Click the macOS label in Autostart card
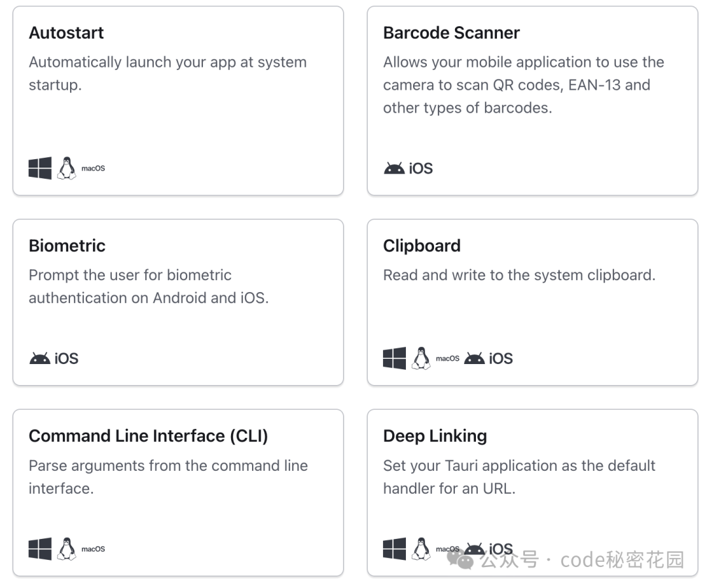This screenshot has height=588, width=707. point(93,169)
